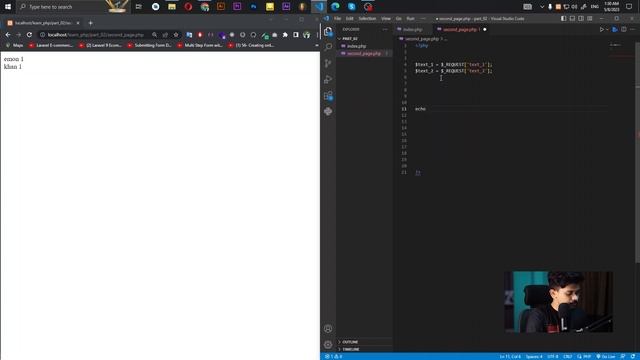Click the CRLF end-of-line status item

click(x=568, y=357)
